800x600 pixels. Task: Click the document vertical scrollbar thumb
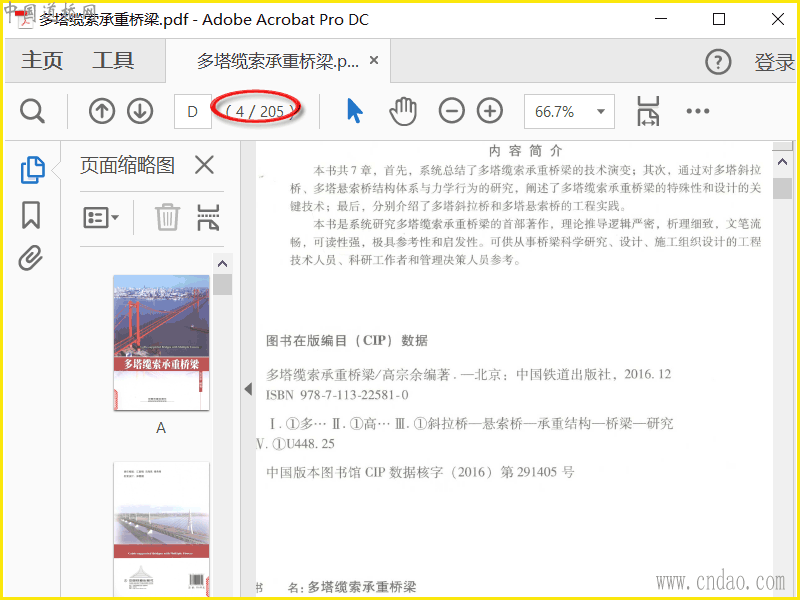pyautogui.click(x=782, y=188)
